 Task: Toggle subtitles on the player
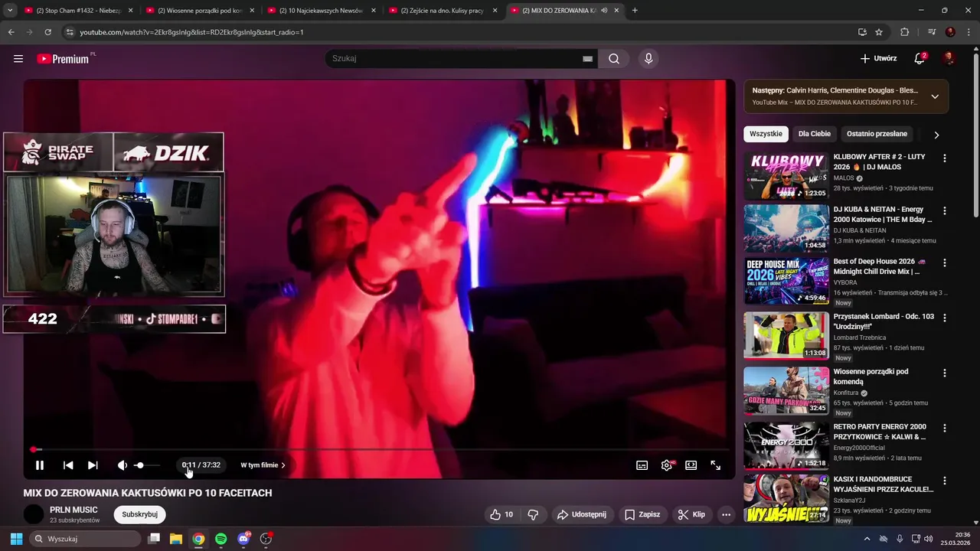pyautogui.click(x=642, y=465)
